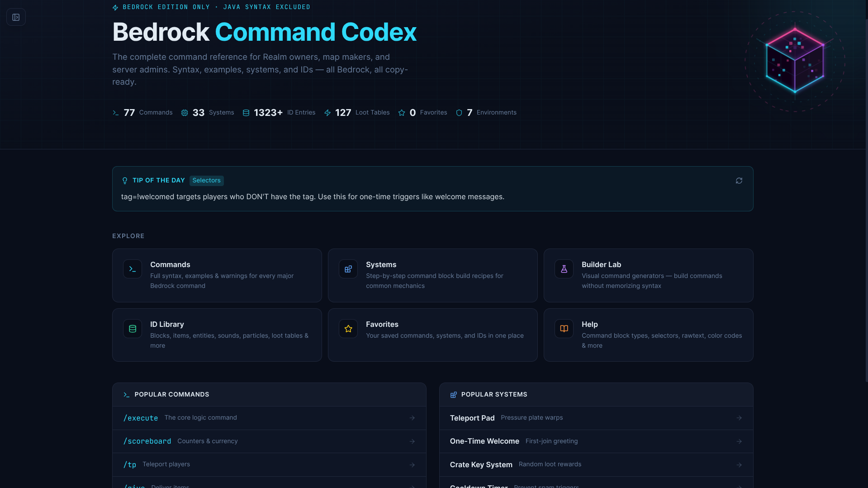Click the arrow on Teleport Pad row
The width and height of the screenshot is (868, 488).
tap(739, 418)
